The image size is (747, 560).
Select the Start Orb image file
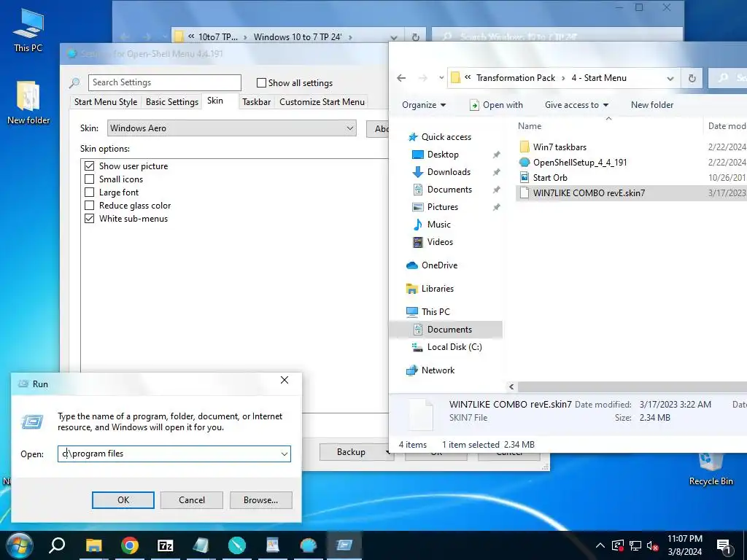[543, 178]
